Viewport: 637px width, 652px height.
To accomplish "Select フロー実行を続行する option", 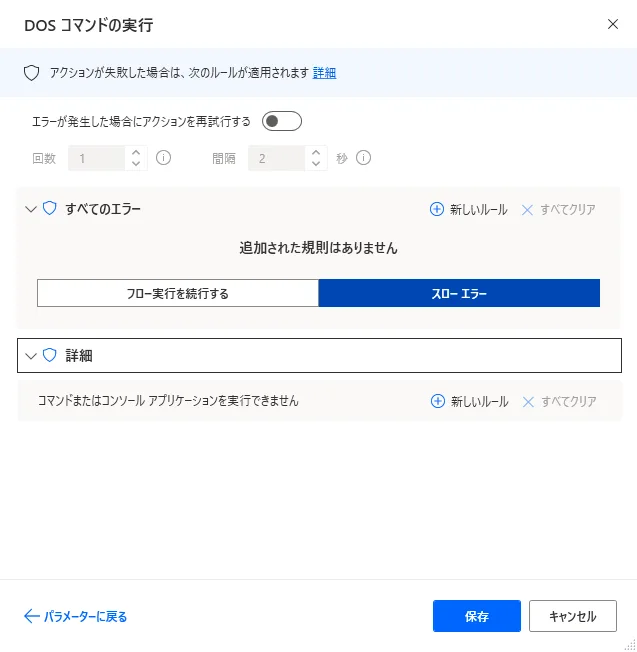I will tap(178, 293).
